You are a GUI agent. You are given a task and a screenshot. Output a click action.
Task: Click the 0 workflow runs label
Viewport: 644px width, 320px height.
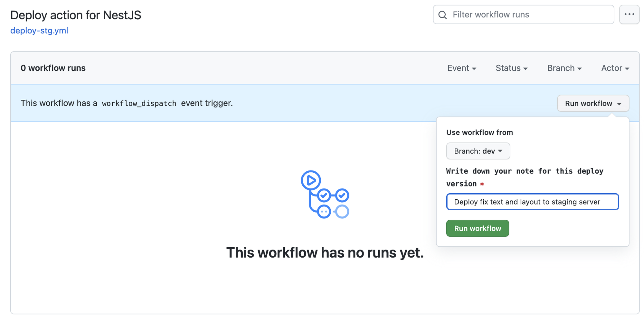click(x=53, y=68)
